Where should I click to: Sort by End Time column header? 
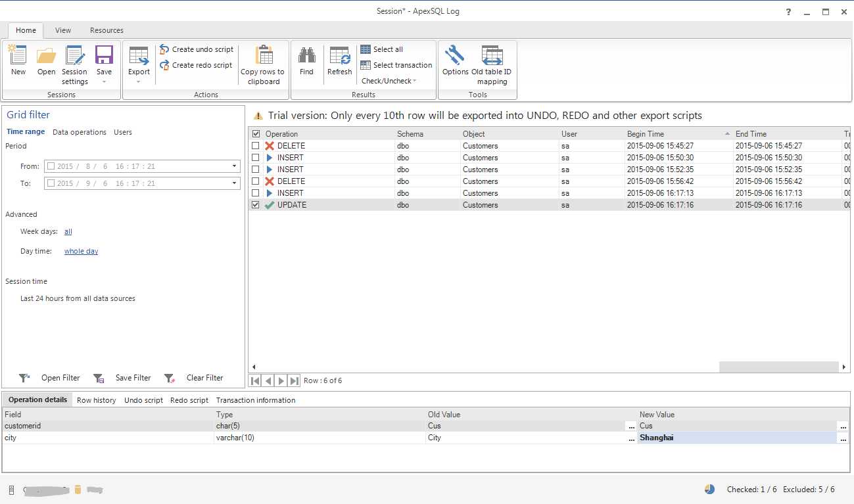[x=787, y=134]
